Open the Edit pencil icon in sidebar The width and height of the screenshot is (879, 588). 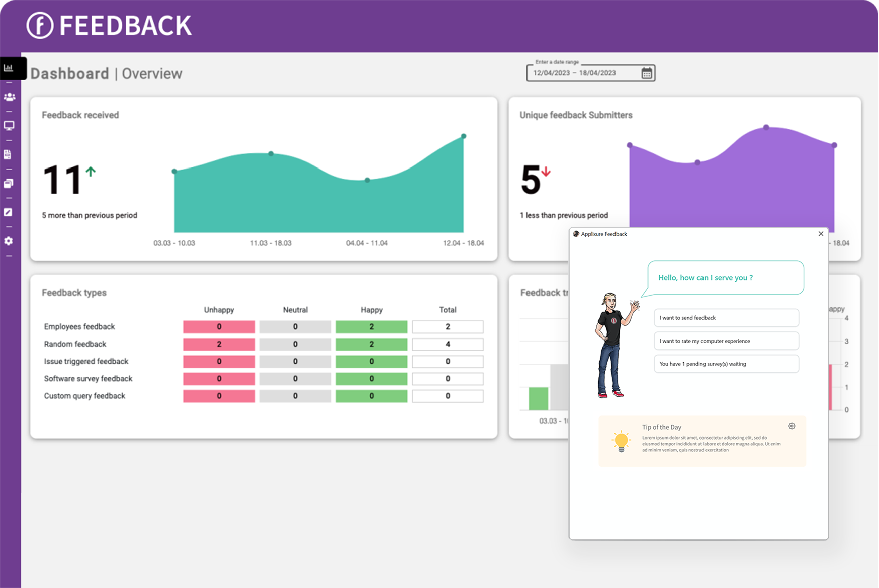click(9, 212)
